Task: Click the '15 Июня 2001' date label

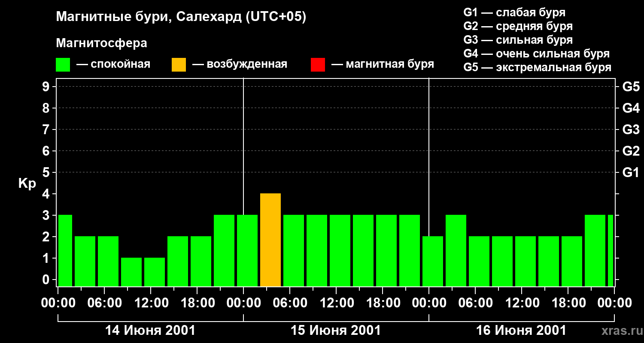Action: [x=336, y=331]
